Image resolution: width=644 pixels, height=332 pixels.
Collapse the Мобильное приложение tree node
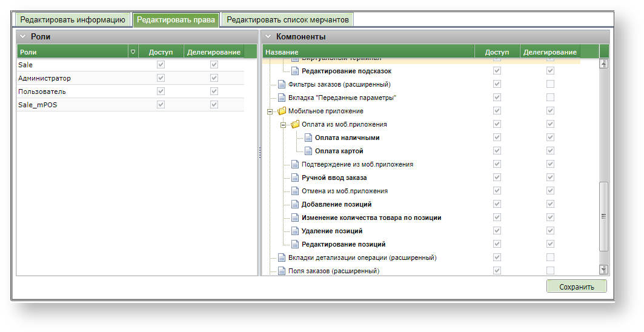coord(269,111)
